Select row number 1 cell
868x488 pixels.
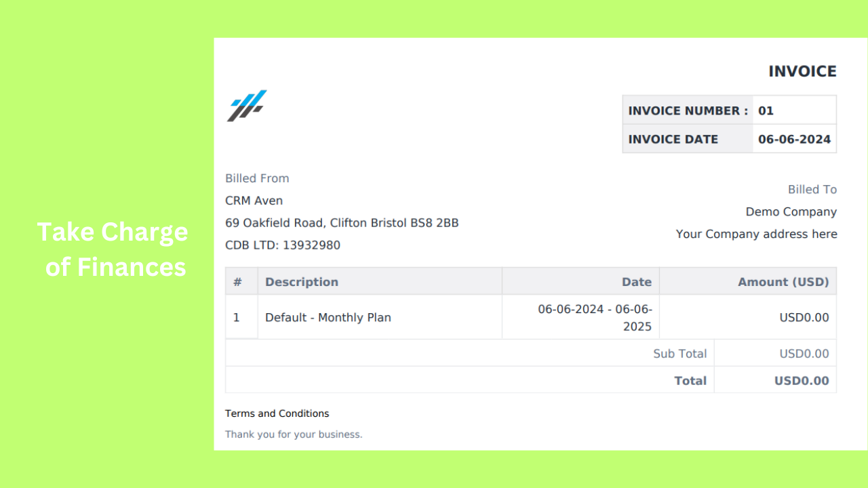click(241, 317)
